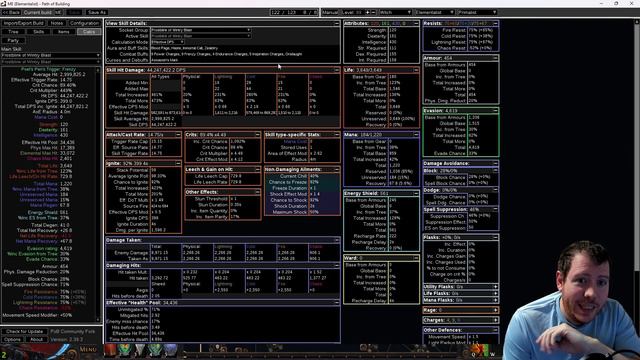Switch to the Skills tab
640x360 pixels.
(x=38, y=32)
